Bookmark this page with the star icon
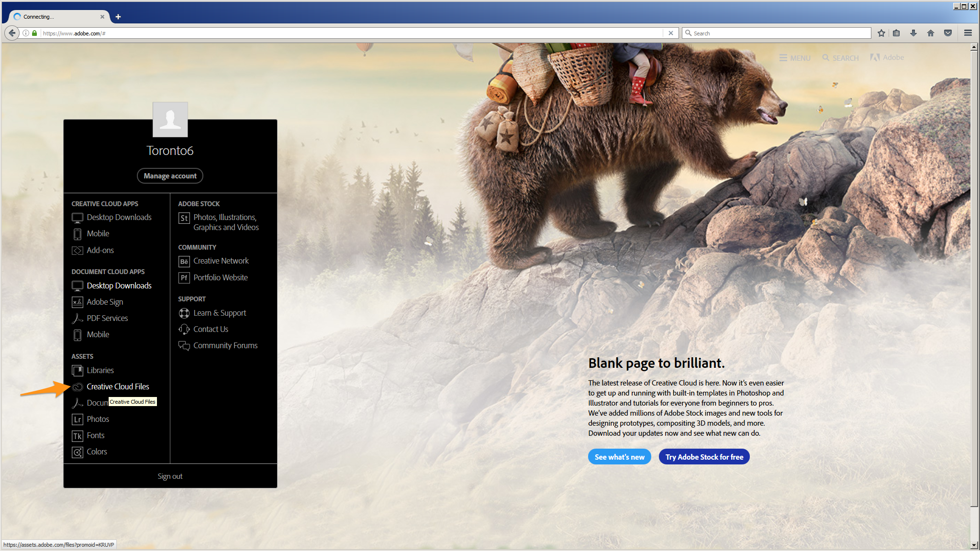Screen dimensions: 980x551 [x=881, y=33]
